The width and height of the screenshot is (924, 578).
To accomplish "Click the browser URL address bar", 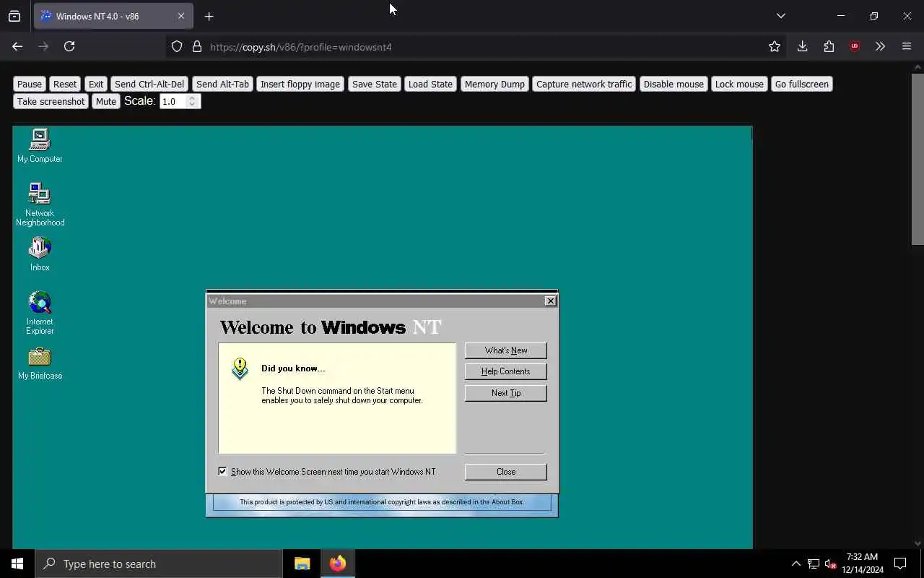I will pyautogui.click(x=476, y=46).
